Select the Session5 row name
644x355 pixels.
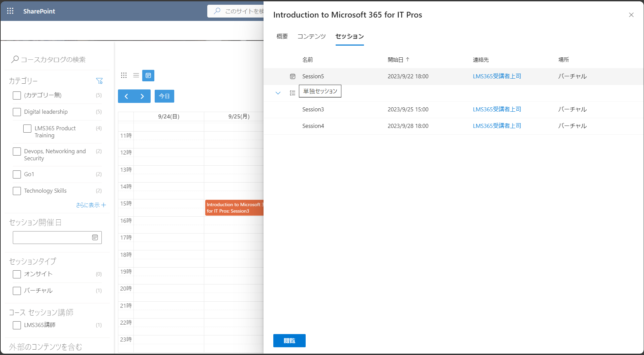click(x=313, y=76)
